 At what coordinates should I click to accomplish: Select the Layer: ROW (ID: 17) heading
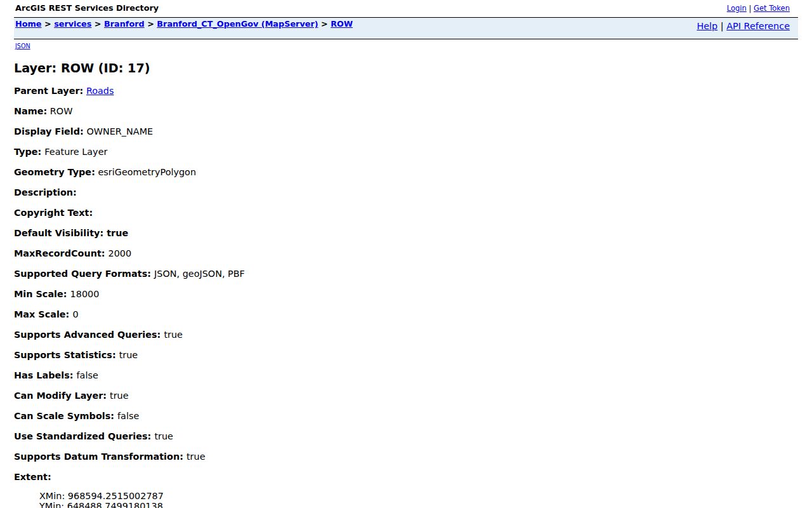click(x=82, y=68)
